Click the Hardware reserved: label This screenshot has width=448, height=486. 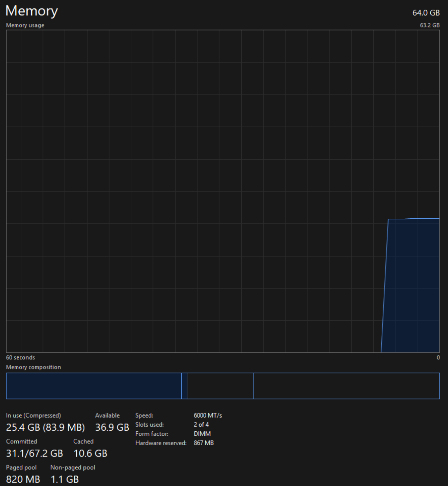[x=161, y=443]
